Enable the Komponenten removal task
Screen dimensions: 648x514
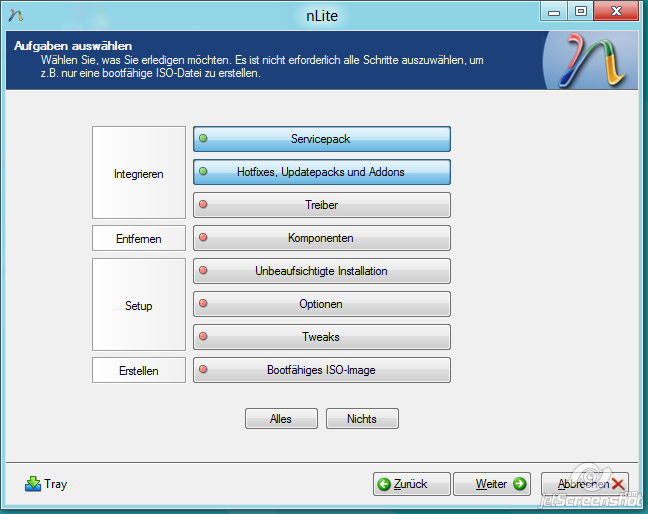coord(322,238)
